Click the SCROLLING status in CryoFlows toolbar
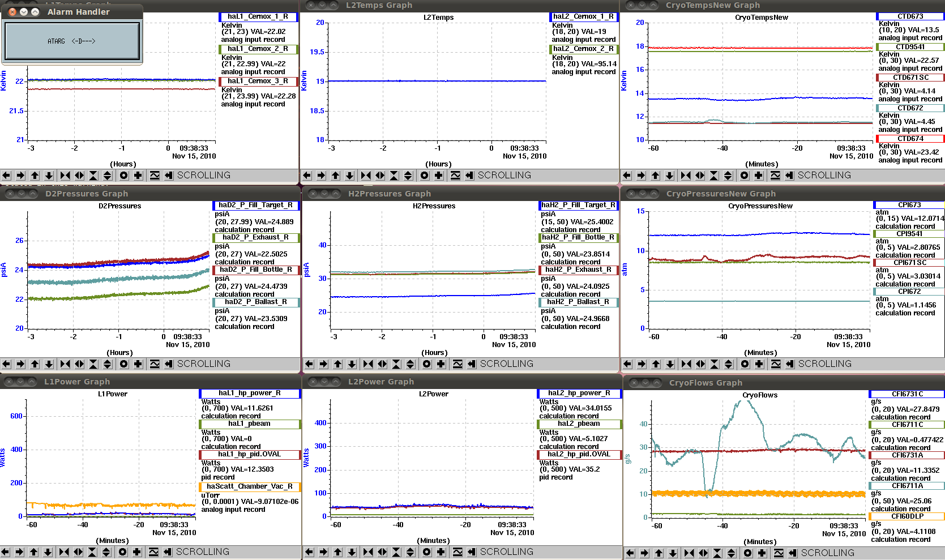 [827, 553]
